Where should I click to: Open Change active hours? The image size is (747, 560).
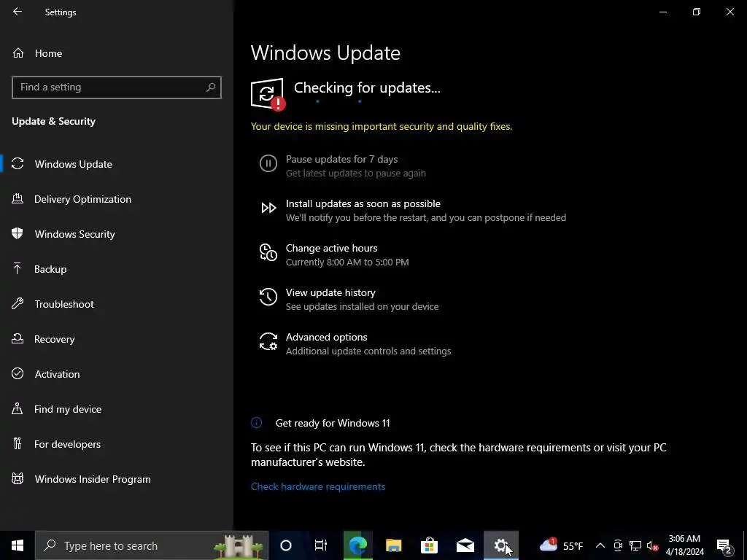click(x=332, y=248)
